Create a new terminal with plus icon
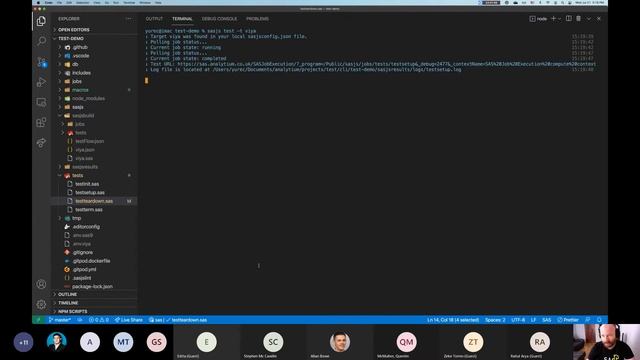The width and height of the screenshot is (640, 360). 553,18
